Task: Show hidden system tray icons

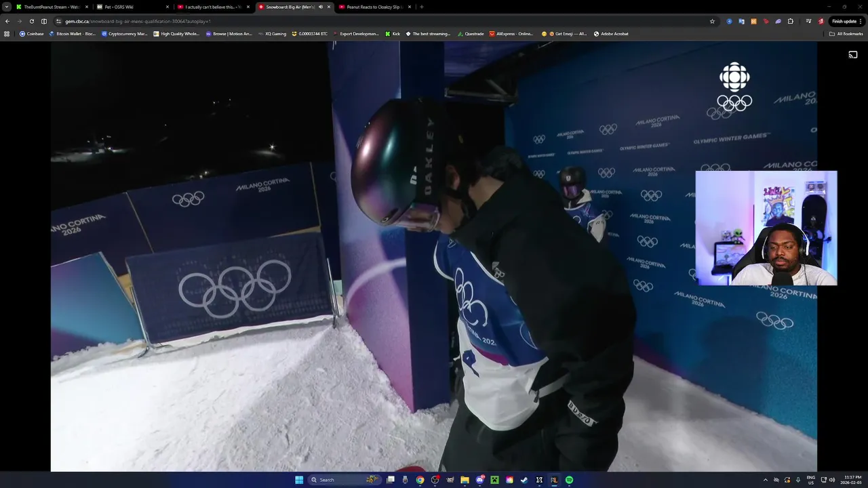Action: coord(766,480)
